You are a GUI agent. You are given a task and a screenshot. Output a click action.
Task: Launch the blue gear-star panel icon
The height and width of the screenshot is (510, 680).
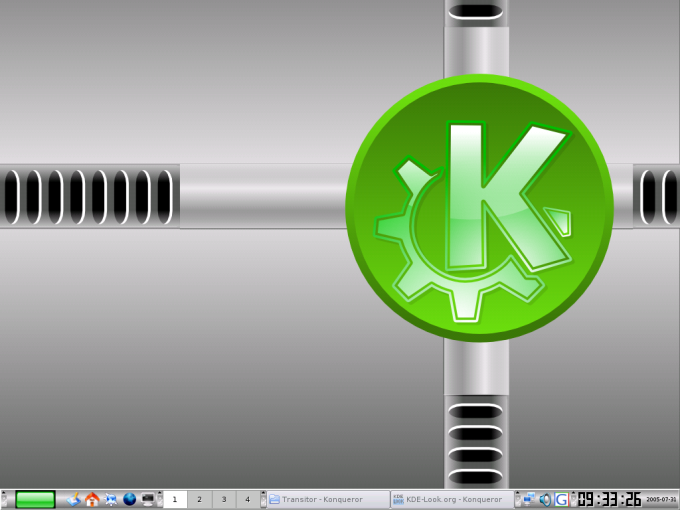[111, 499]
